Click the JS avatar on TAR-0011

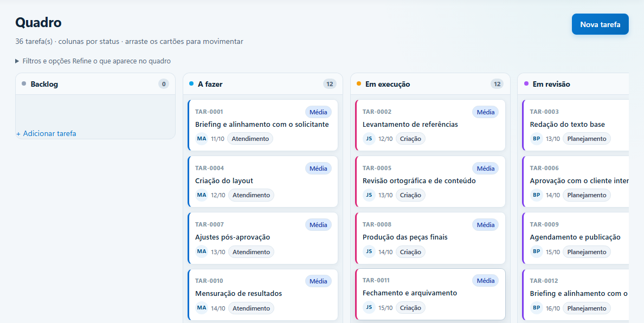[369, 307]
